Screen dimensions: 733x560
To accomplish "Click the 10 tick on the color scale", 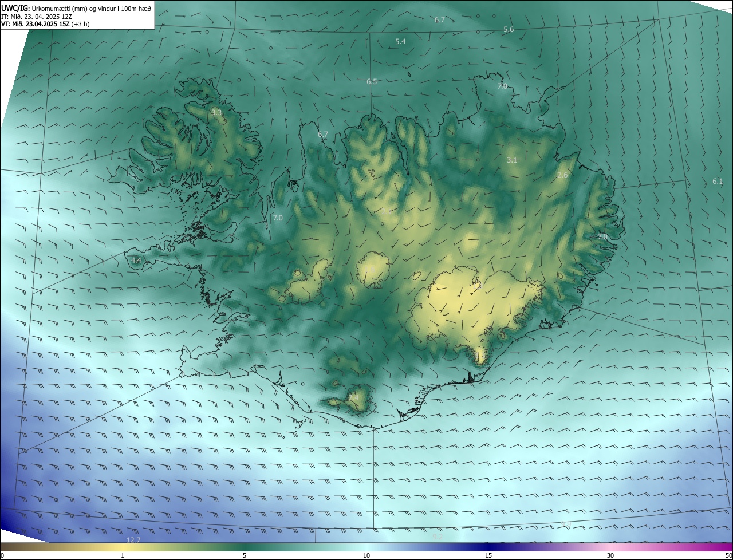I will (x=366, y=555).
